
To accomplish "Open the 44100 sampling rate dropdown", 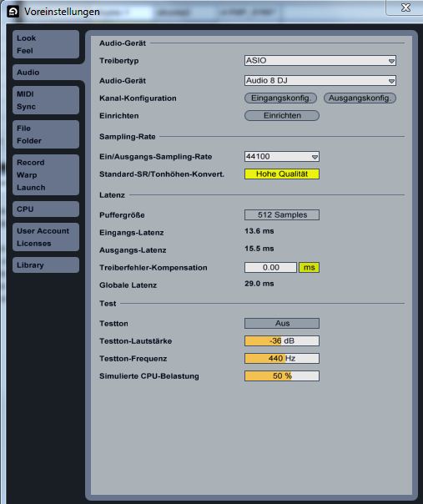I will 282,157.
